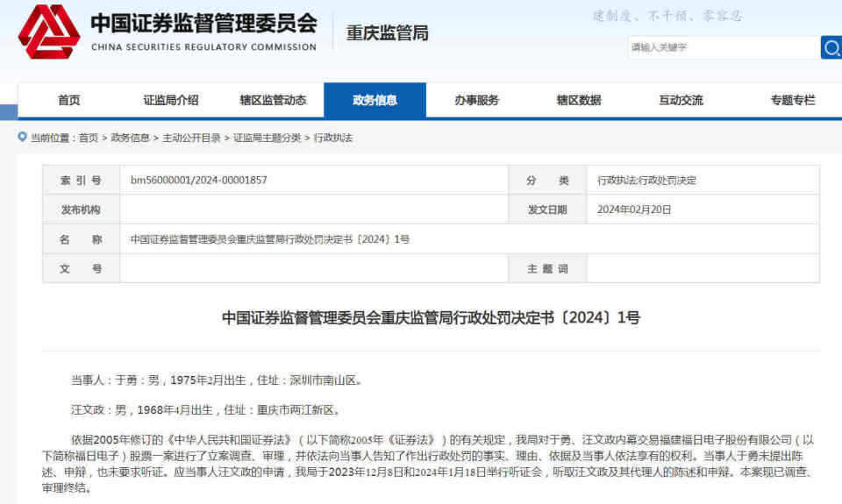Go to 首页 in the breadcrumb
This screenshot has width=842, height=504.
coord(88,138)
